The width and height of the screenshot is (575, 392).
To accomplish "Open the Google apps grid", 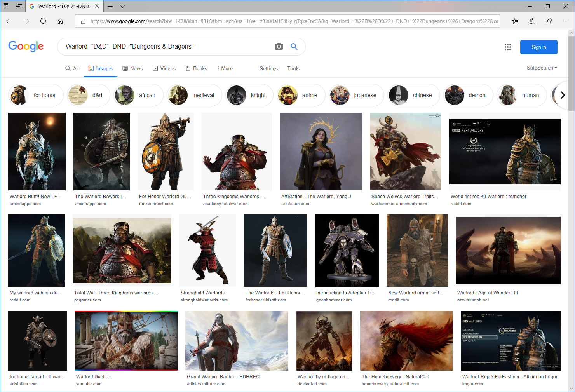I will pos(507,47).
